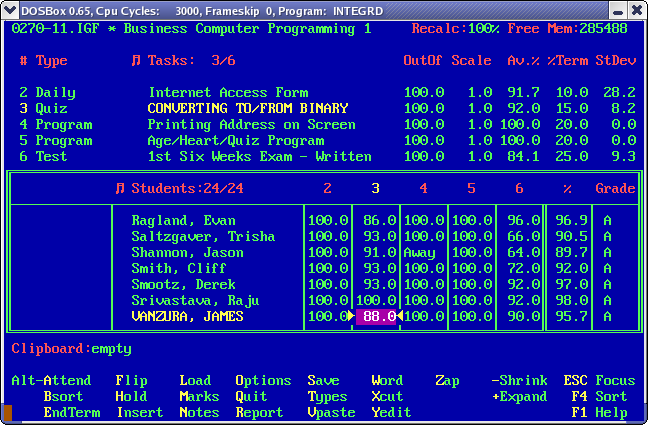Click the Save command

323,380
